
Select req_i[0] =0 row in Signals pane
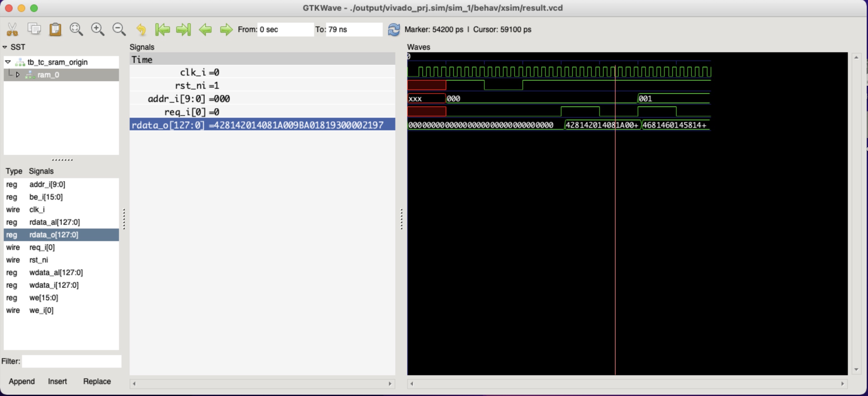(x=262, y=111)
